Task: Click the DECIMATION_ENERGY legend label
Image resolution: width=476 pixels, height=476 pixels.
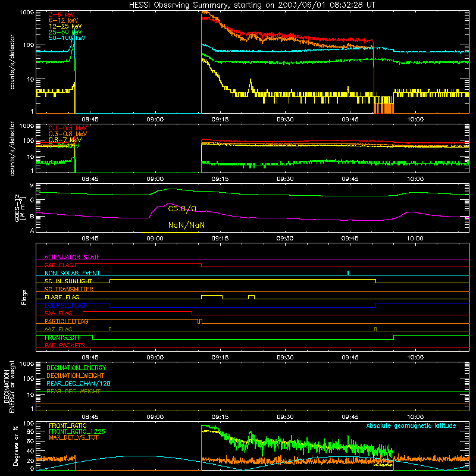Action: [x=76, y=368]
